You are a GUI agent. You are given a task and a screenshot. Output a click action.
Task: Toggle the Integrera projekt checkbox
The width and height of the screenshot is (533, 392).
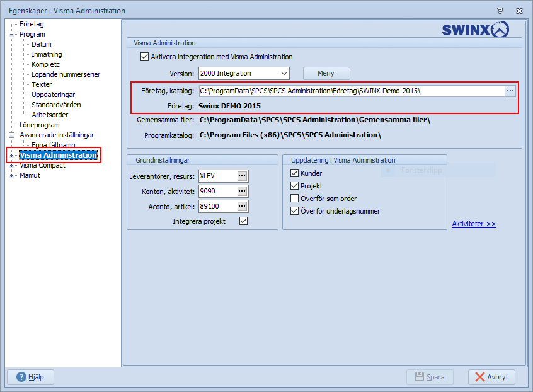point(243,221)
